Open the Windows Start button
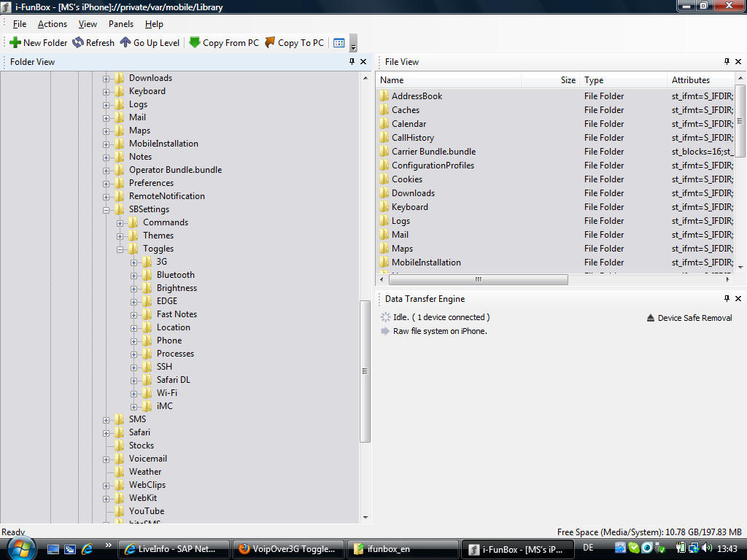747x560 pixels. (20, 548)
